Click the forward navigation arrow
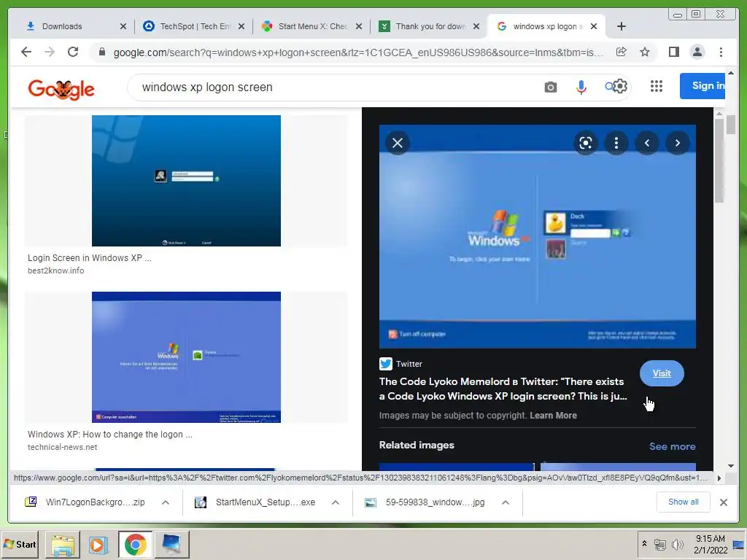747x560 pixels. tap(50, 52)
